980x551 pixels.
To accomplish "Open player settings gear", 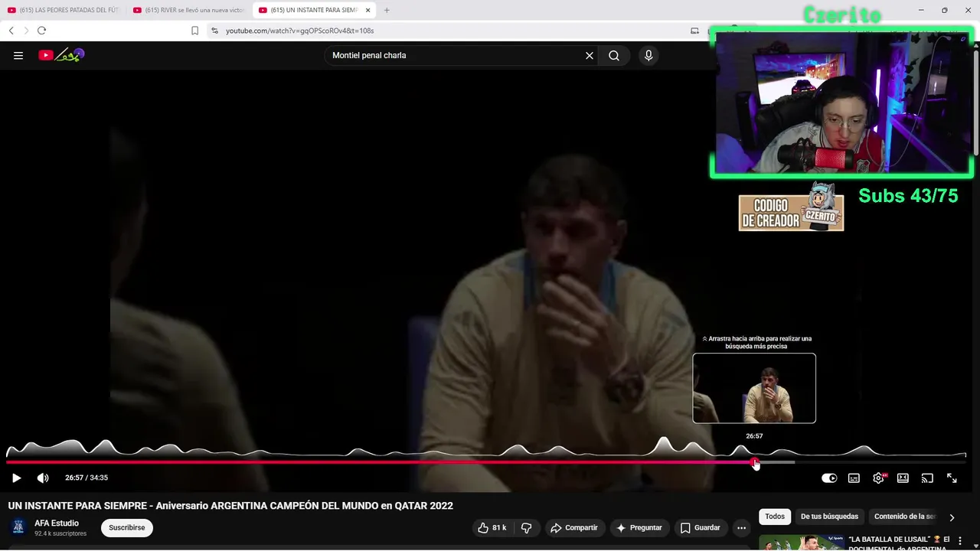I will 878,478.
